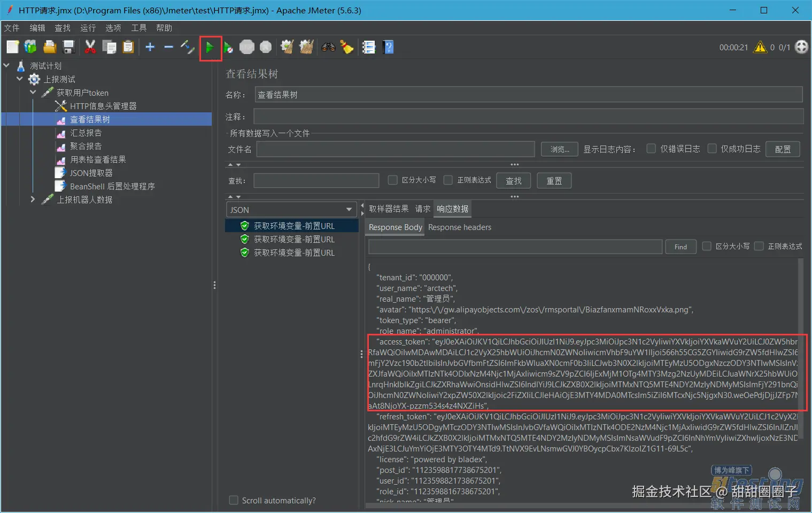Select 聚合报告 listener in the tree

tap(86, 146)
